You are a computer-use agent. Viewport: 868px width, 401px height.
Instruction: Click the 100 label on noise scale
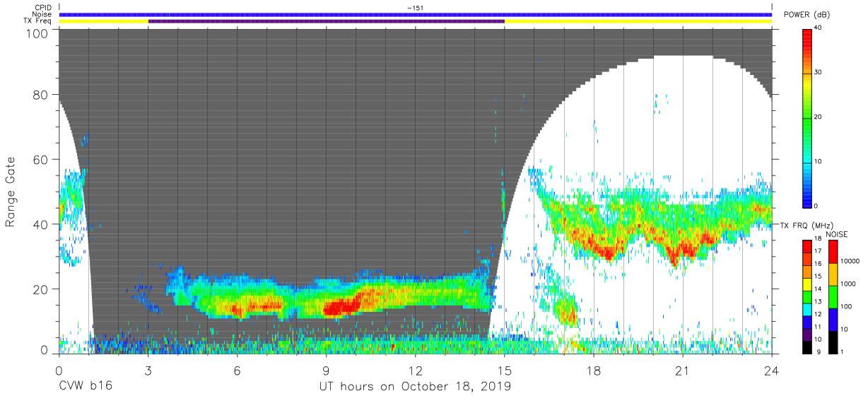coord(845,307)
